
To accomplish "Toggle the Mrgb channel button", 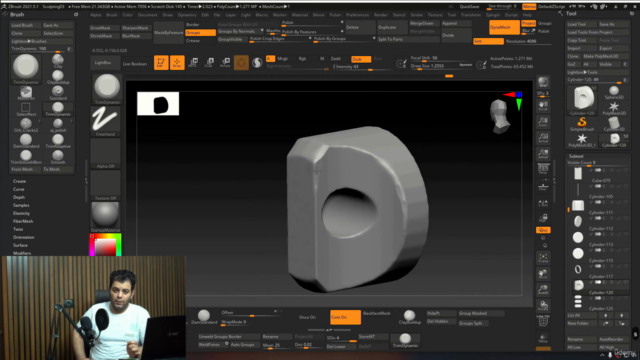I will point(282,59).
